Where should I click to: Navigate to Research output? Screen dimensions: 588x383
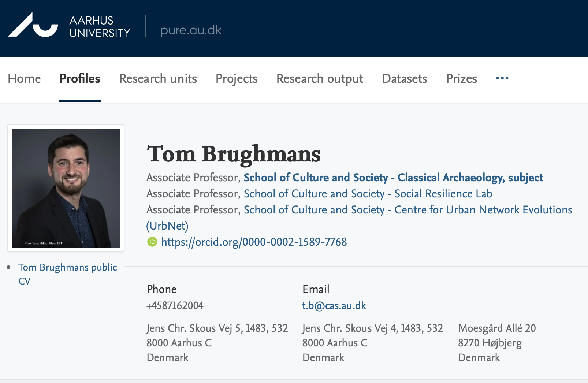320,79
